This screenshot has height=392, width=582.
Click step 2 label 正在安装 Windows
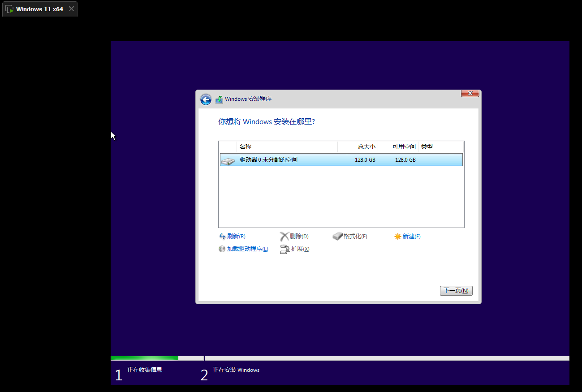(x=236, y=370)
